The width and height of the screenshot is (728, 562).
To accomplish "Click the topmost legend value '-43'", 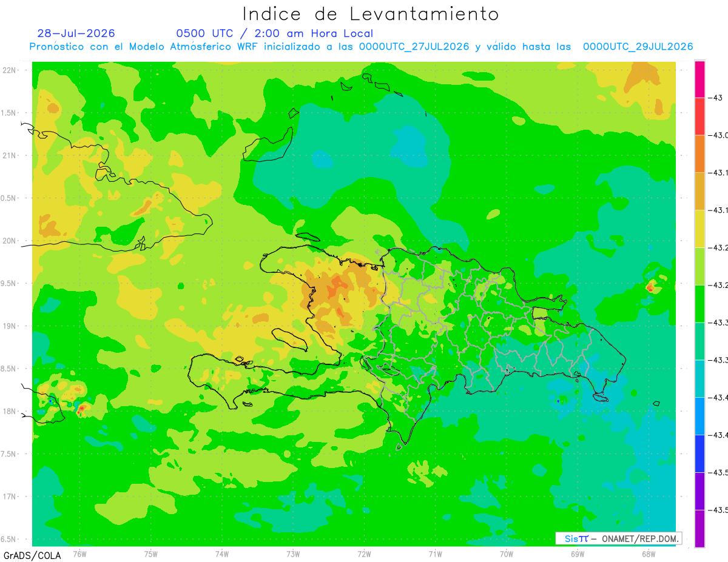I will (x=715, y=98).
